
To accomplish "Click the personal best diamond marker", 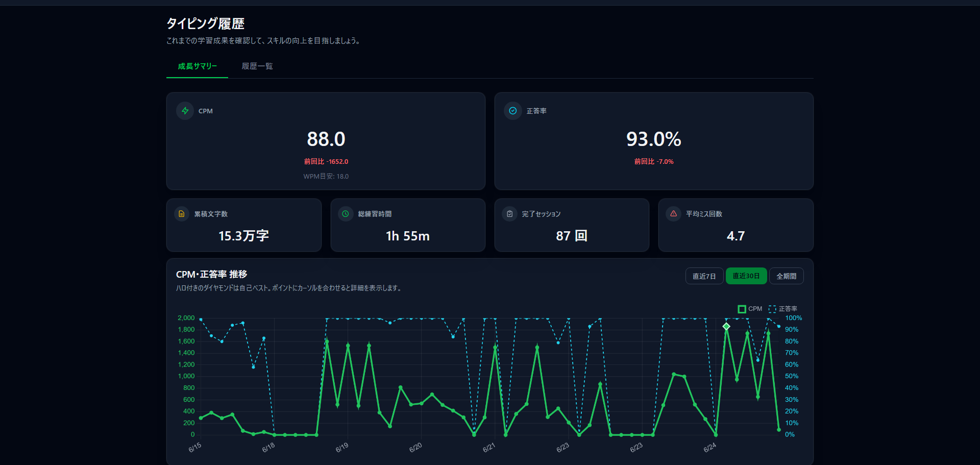I will tap(726, 326).
